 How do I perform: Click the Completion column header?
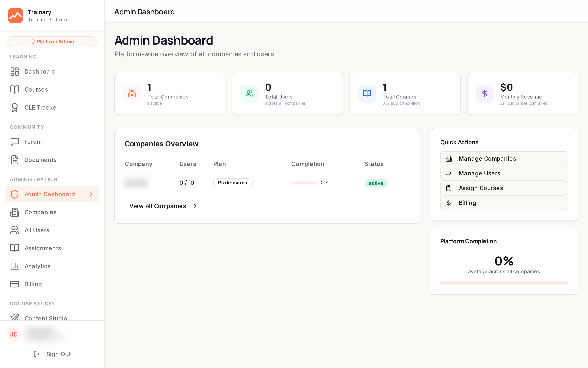pyautogui.click(x=308, y=164)
